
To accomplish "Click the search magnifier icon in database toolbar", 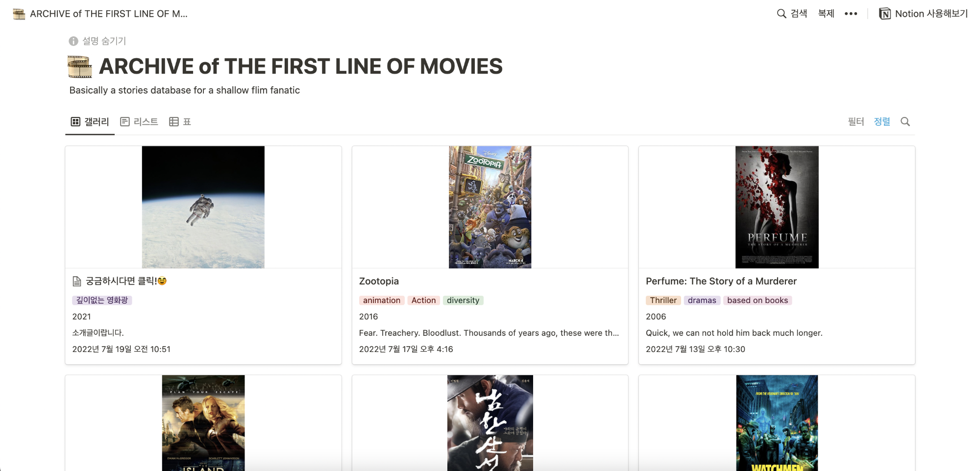I will (905, 121).
